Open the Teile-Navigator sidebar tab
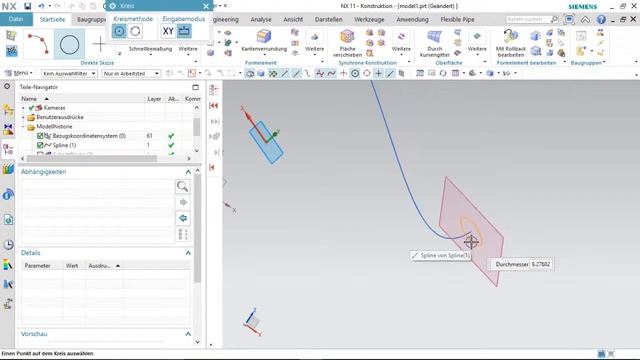Viewport: 640px width, 360px height. pyautogui.click(x=8, y=149)
